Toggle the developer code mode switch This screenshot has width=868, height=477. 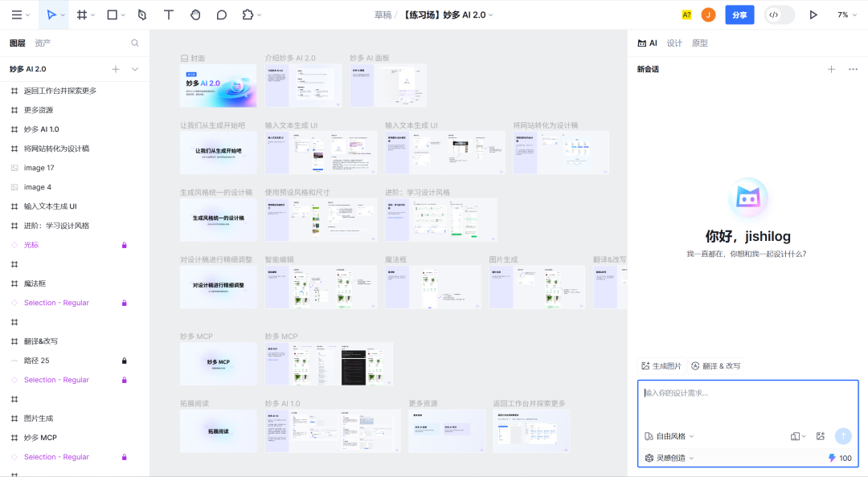[779, 14]
